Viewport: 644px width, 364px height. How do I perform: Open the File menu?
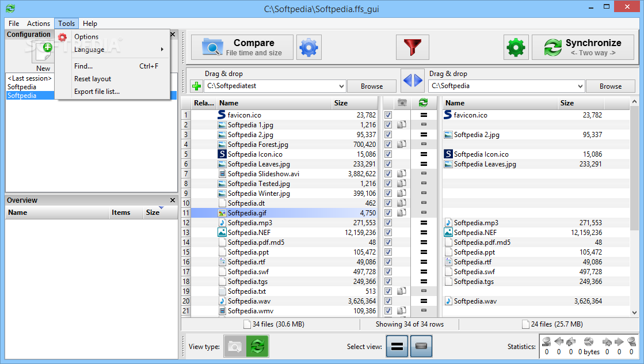[x=14, y=24]
